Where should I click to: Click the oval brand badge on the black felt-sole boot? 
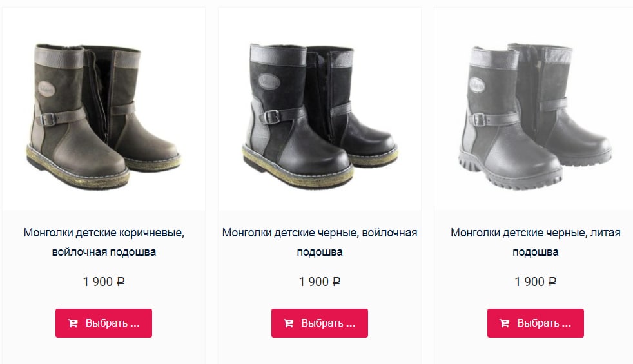pos(268,82)
